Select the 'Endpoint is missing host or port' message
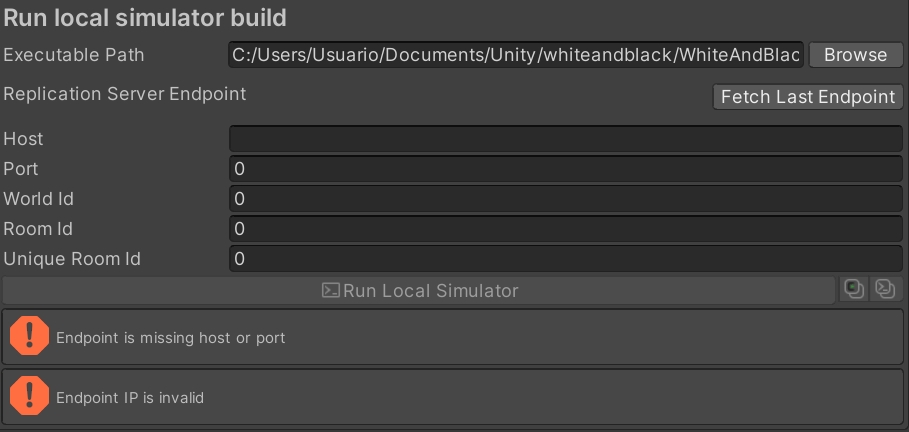The height and width of the screenshot is (432, 909). click(171, 338)
